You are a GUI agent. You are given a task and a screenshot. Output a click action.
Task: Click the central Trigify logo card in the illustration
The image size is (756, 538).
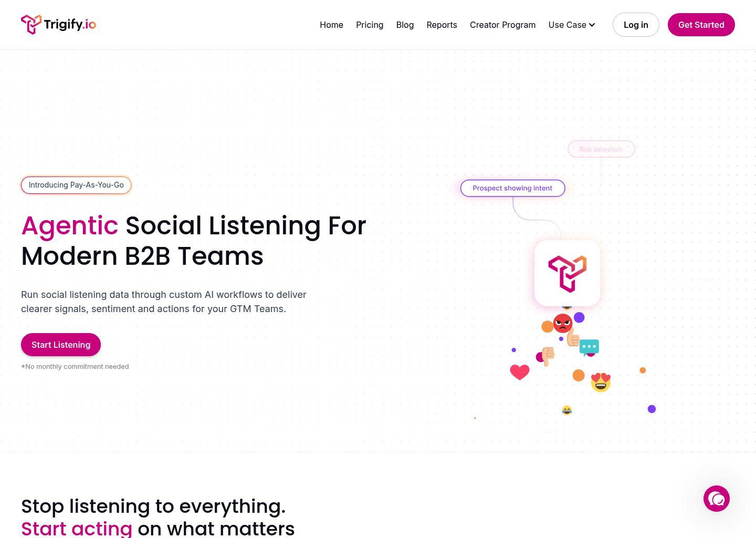(x=567, y=273)
